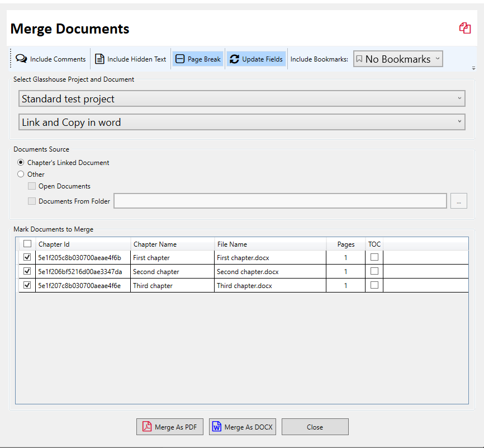Click the red merge documents icon in header
Image resolution: width=484 pixels, height=448 pixels.
[465, 28]
